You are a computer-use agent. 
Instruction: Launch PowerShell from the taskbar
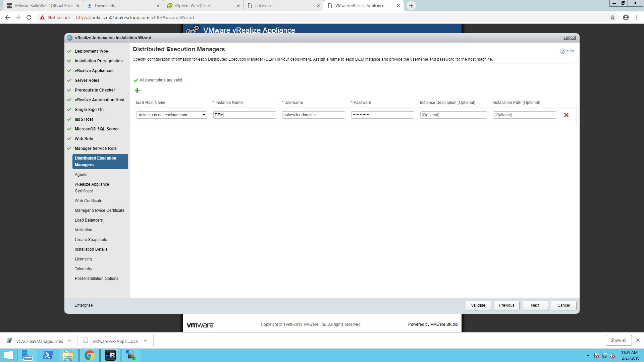click(x=48, y=355)
